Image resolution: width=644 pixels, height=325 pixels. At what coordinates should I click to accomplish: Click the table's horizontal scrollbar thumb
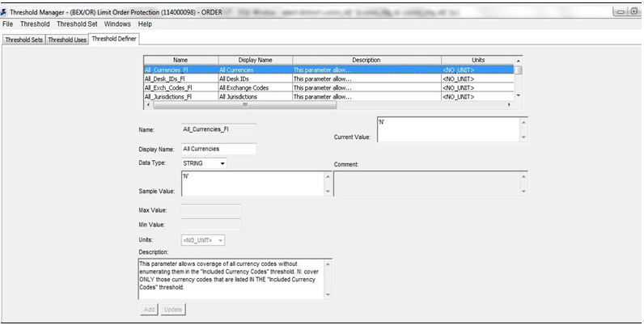point(245,105)
